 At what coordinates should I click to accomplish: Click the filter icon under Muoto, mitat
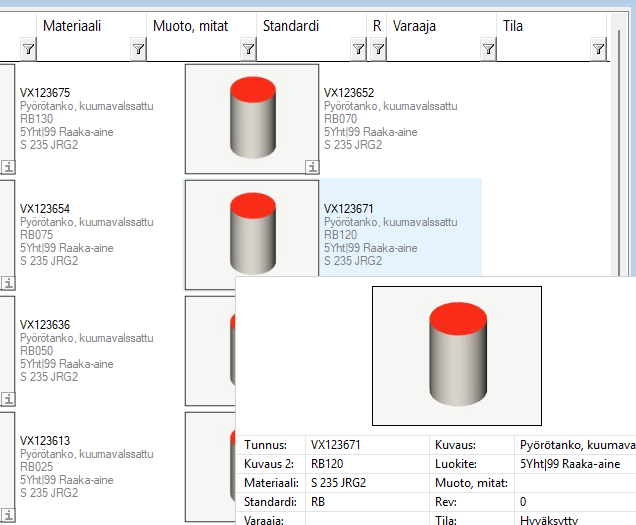(248, 48)
